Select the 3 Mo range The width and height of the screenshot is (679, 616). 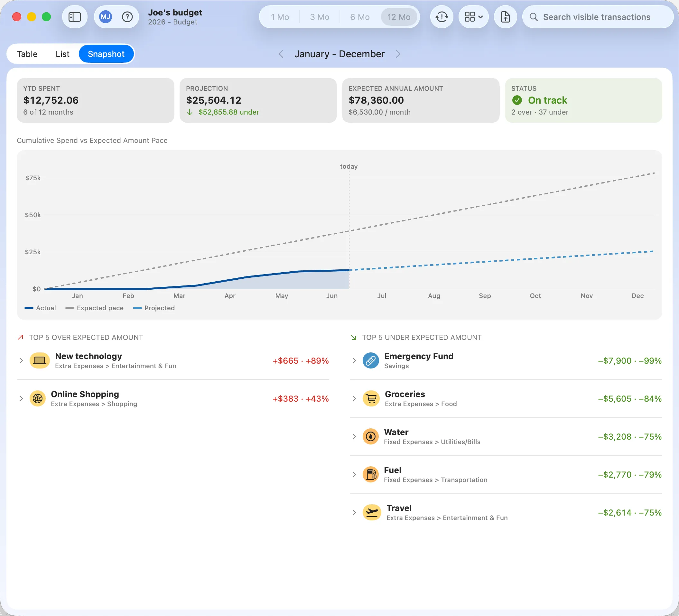click(x=319, y=17)
